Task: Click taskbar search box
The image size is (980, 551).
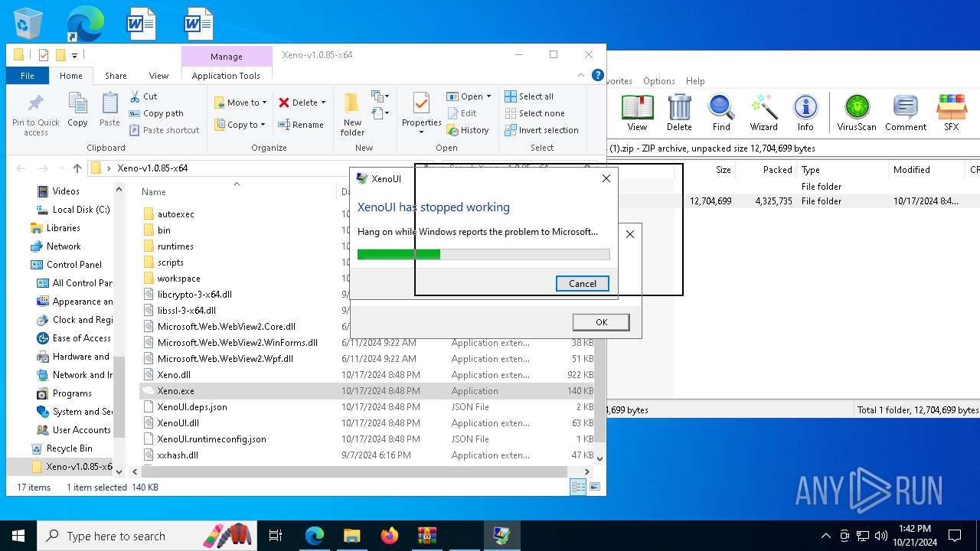Action: click(x=147, y=536)
